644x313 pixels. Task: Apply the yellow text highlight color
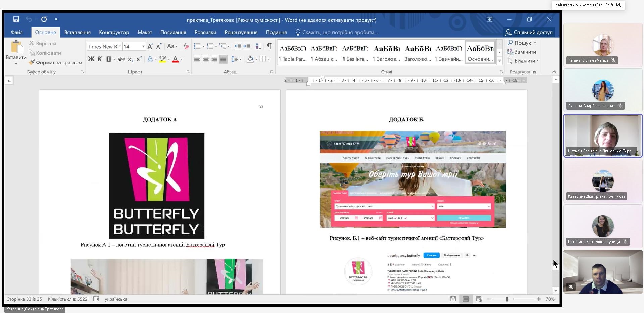click(x=162, y=59)
